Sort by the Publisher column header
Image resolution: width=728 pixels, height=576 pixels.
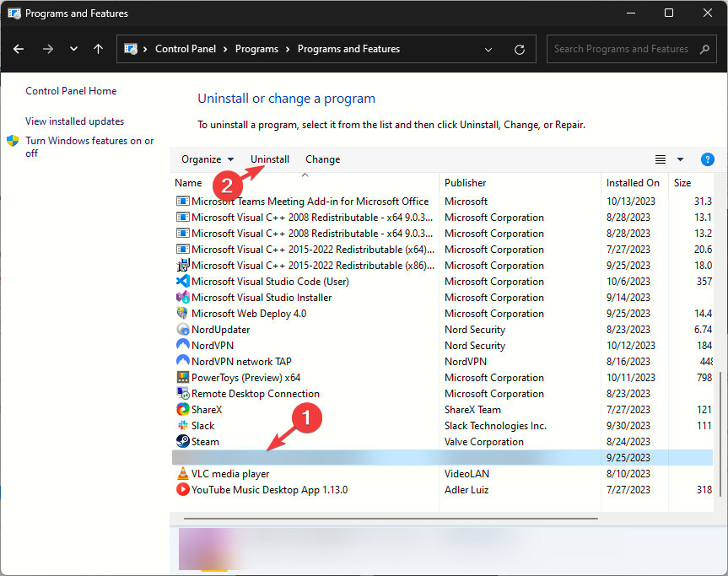465,183
